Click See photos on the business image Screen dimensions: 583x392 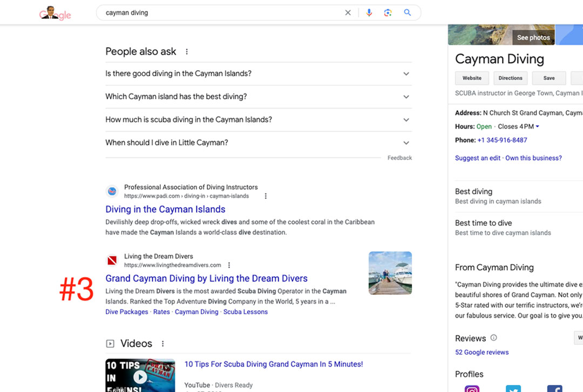tap(533, 38)
